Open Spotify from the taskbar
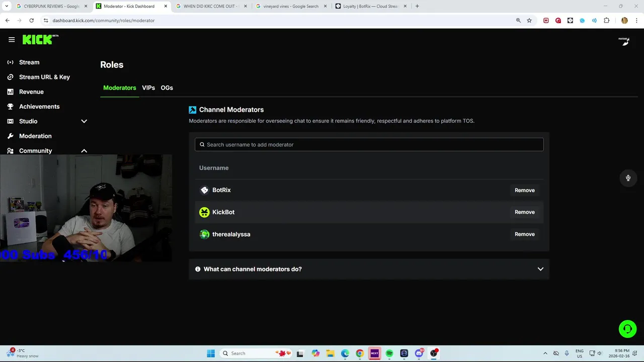The image size is (644, 362). pyautogui.click(x=389, y=353)
